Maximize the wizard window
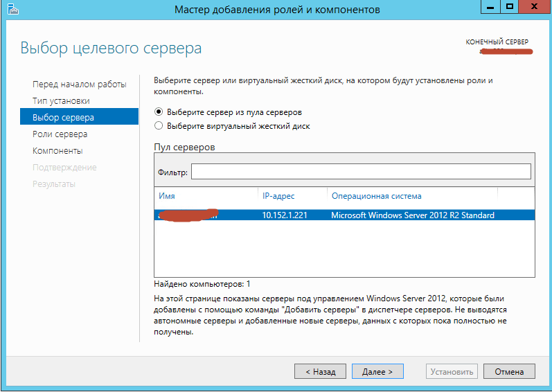552x392 pixels. coord(509,7)
